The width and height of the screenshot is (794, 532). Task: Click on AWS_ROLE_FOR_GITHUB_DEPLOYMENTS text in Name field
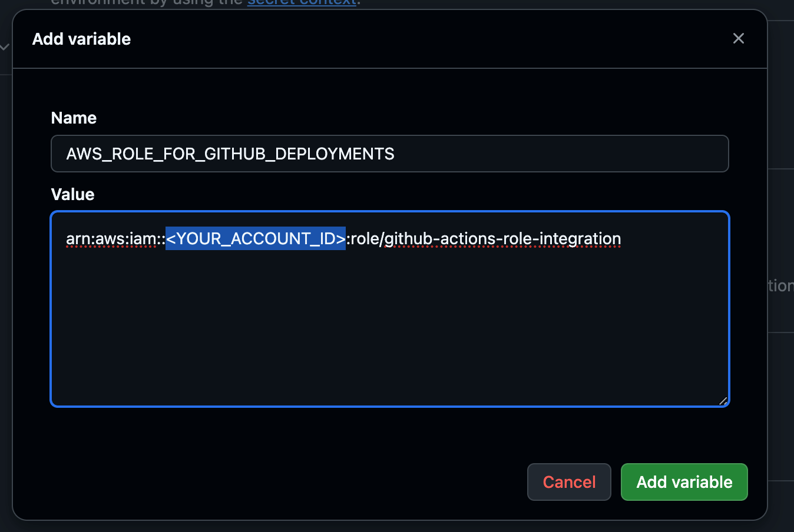230,154
